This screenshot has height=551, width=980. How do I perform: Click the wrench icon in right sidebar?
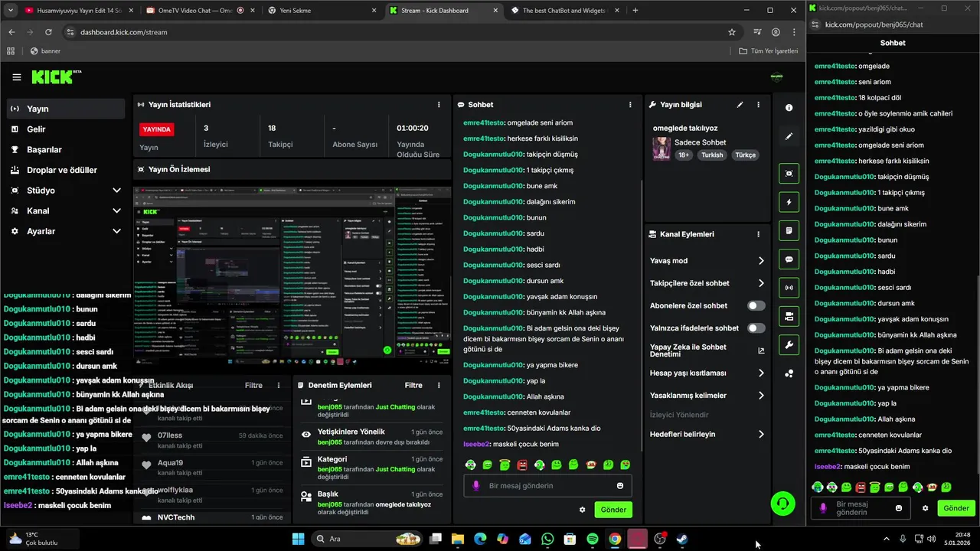click(789, 345)
